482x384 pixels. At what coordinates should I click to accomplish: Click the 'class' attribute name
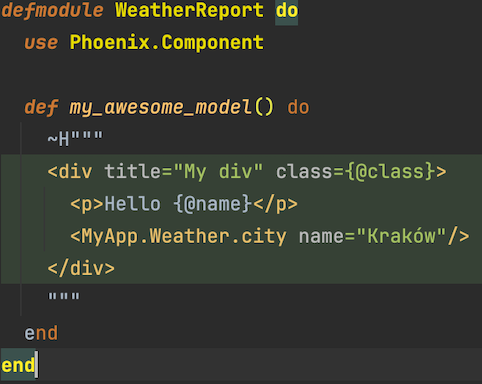tap(304, 172)
